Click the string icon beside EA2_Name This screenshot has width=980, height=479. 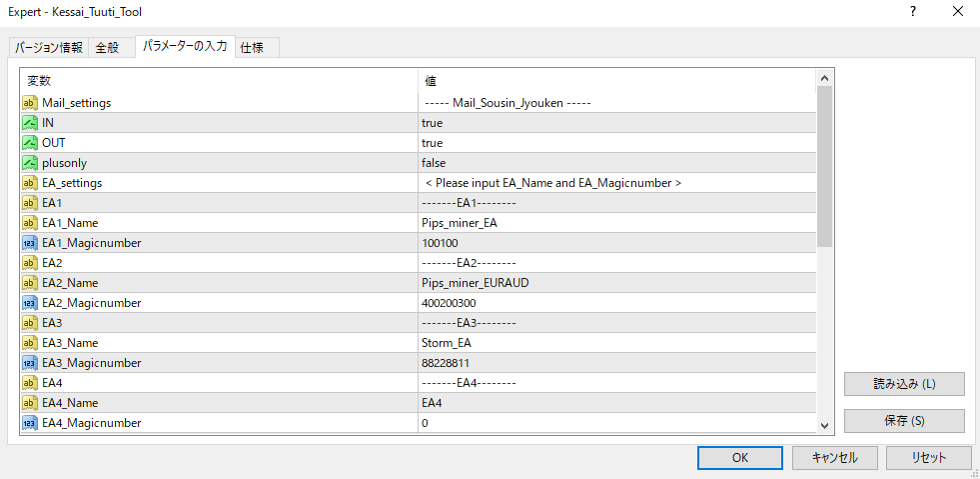coord(30,283)
